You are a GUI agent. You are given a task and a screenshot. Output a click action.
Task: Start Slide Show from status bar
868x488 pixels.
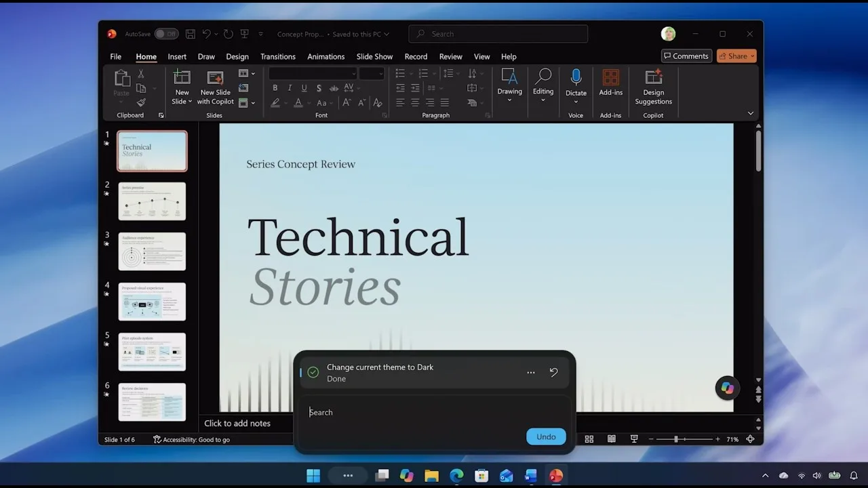[634, 439]
